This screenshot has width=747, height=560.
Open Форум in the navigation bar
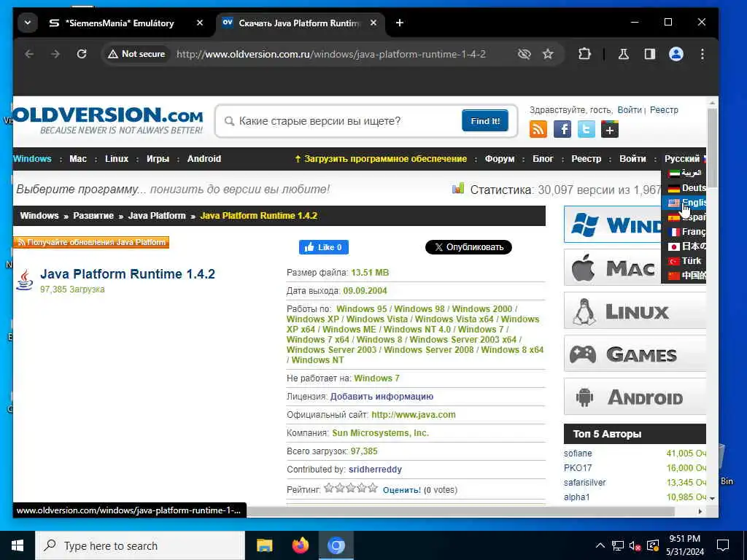[500, 159]
